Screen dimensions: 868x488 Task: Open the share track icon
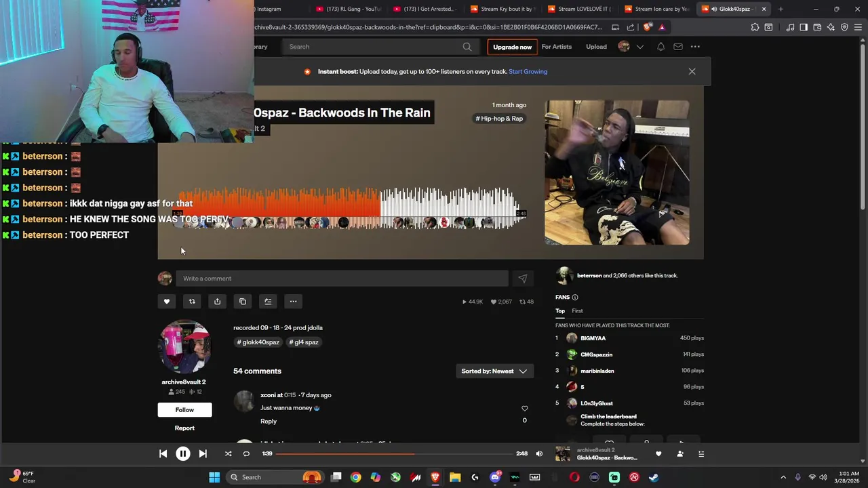[217, 302]
